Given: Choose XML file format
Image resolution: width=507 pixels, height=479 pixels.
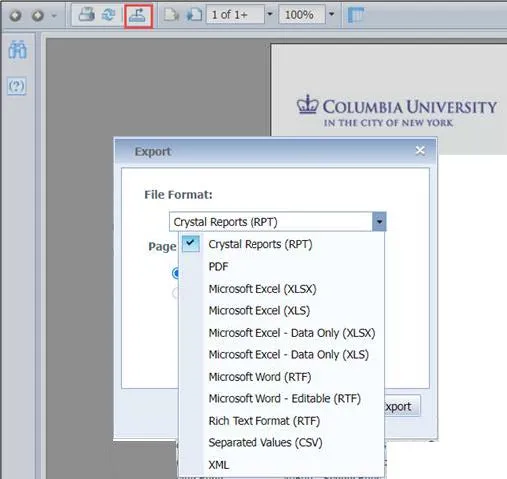Looking at the screenshot, I should 282,465.
